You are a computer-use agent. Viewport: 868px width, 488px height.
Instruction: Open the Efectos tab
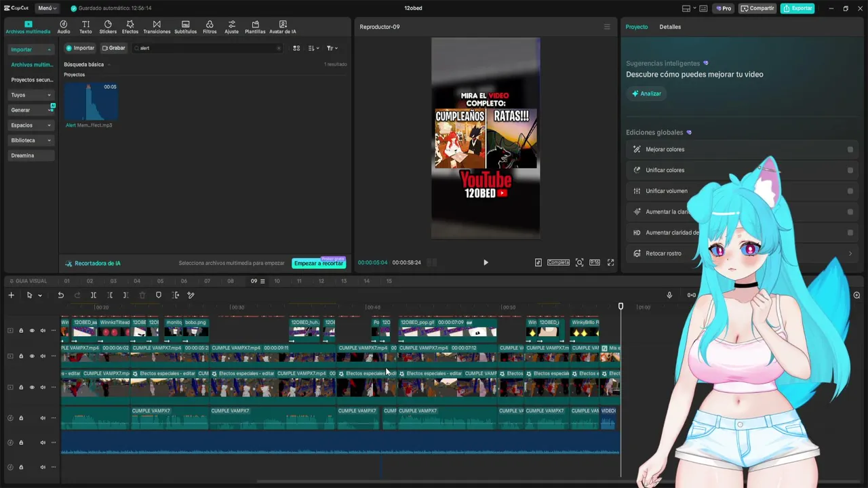coord(130,27)
